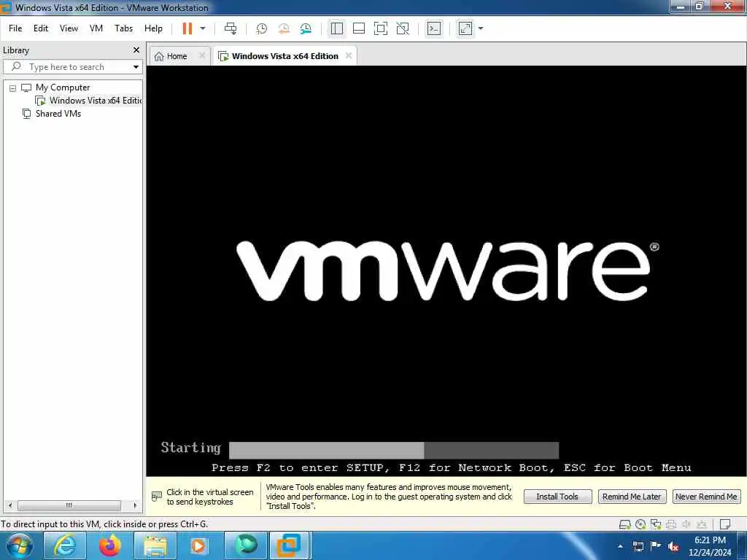Click the network adapter status icon
The width and height of the screenshot is (747, 560).
(656, 525)
